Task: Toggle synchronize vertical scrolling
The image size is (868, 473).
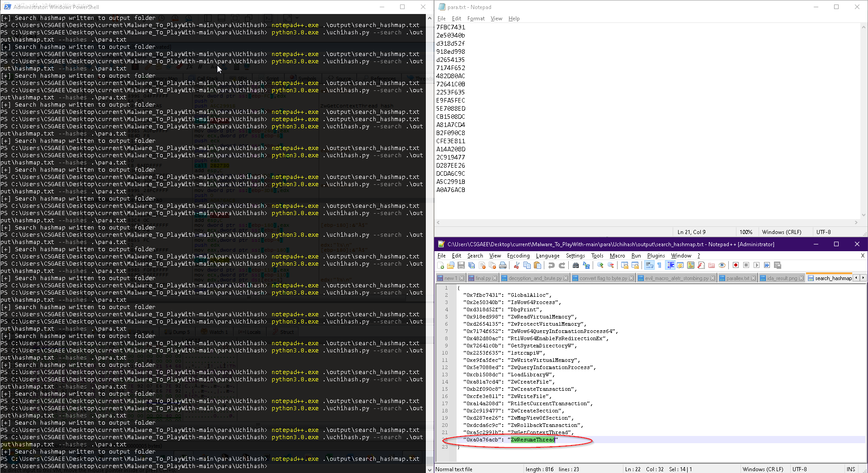Action: pyautogui.click(x=625, y=265)
